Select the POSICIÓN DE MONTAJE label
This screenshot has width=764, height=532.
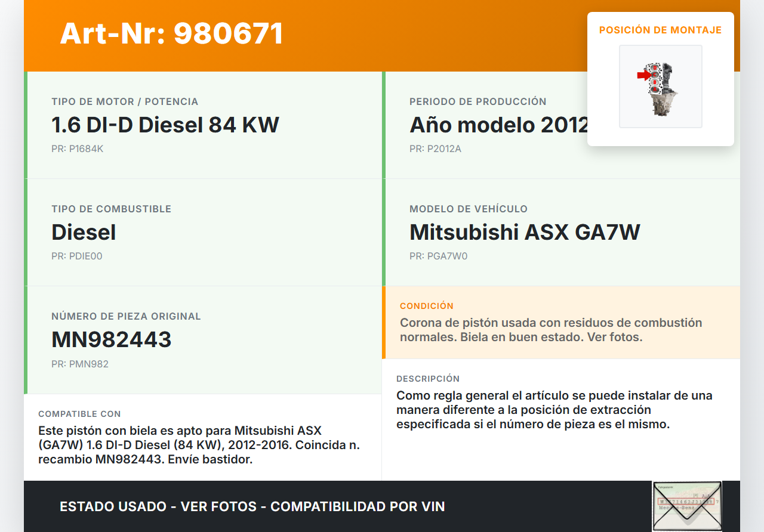(x=661, y=30)
